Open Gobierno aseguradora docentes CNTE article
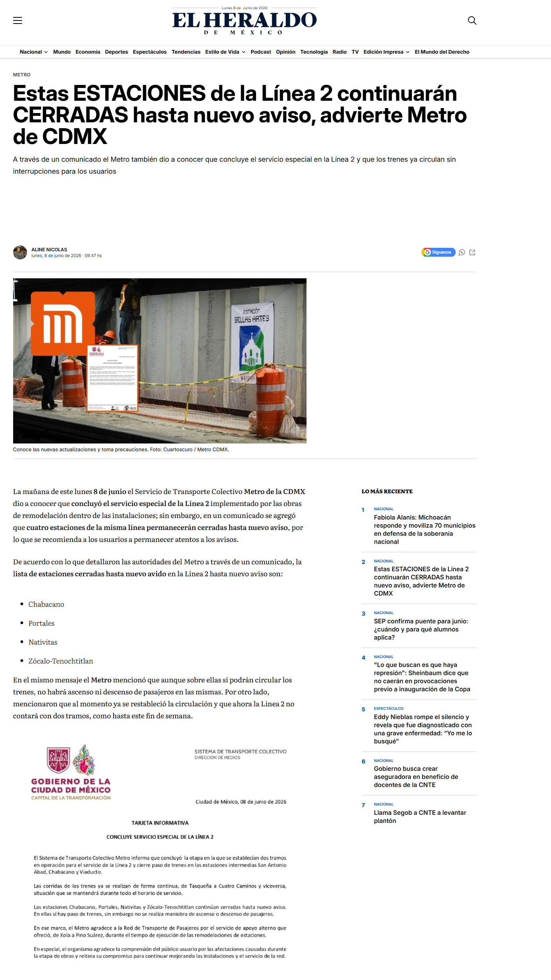Screen dimensions: 551x980 click(x=416, y=777)
